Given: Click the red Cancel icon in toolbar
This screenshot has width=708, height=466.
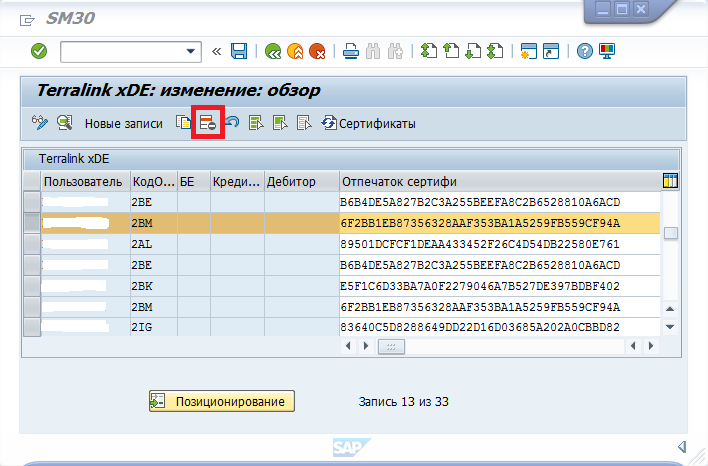Looking at the screenshot, I should click(317, 51).
